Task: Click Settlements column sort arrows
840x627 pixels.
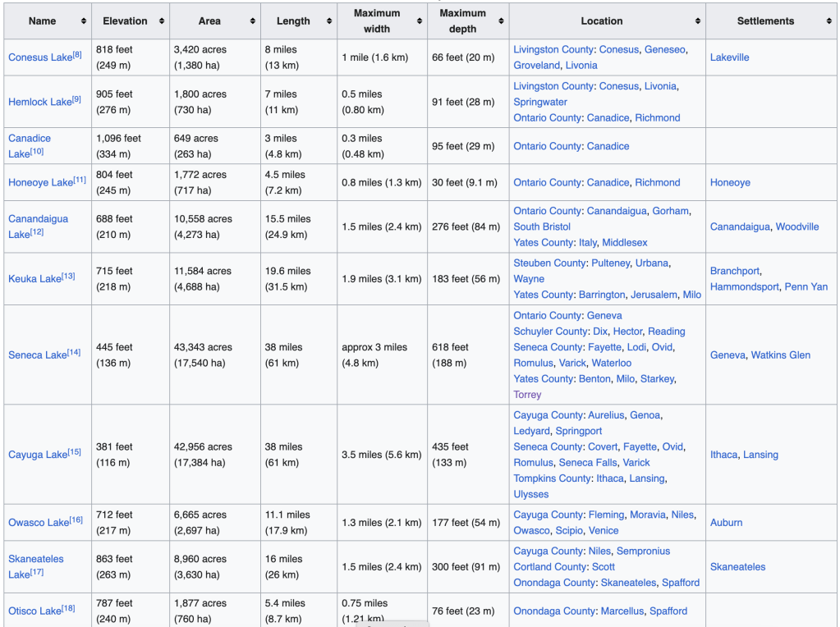Action: 829,21
